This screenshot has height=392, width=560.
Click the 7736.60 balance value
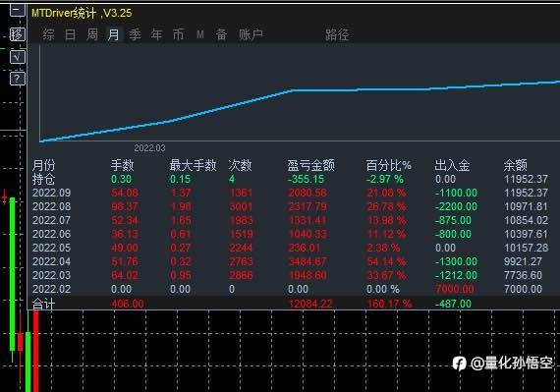pos(523,275)
